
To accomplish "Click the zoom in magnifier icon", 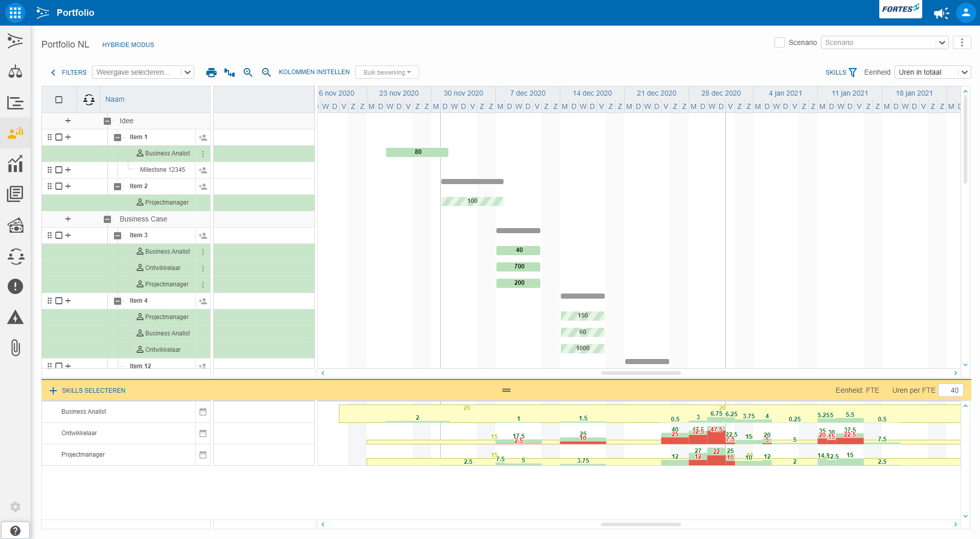I will (x=248, y=73).
